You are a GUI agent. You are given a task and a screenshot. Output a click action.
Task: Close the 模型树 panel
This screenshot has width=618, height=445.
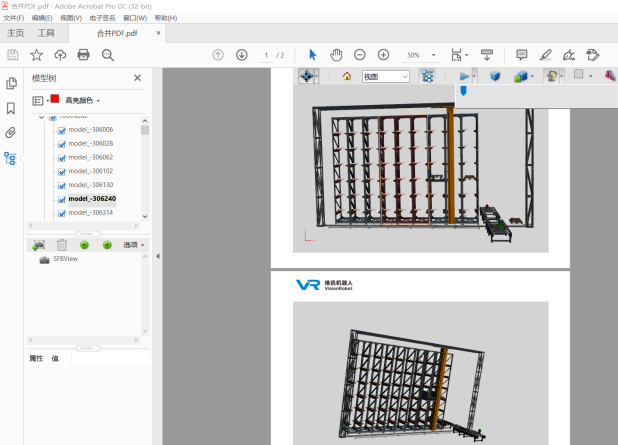pos(137,78)
